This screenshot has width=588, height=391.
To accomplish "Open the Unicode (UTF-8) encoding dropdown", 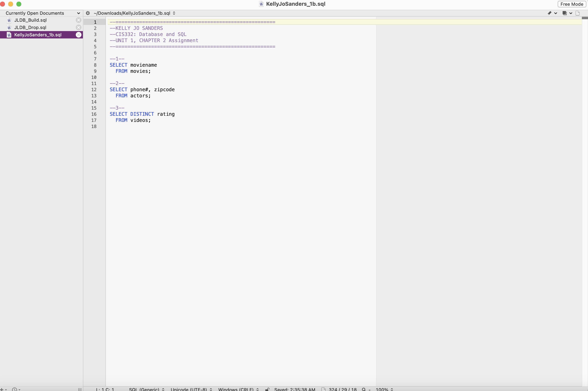I will click(191, 389).
